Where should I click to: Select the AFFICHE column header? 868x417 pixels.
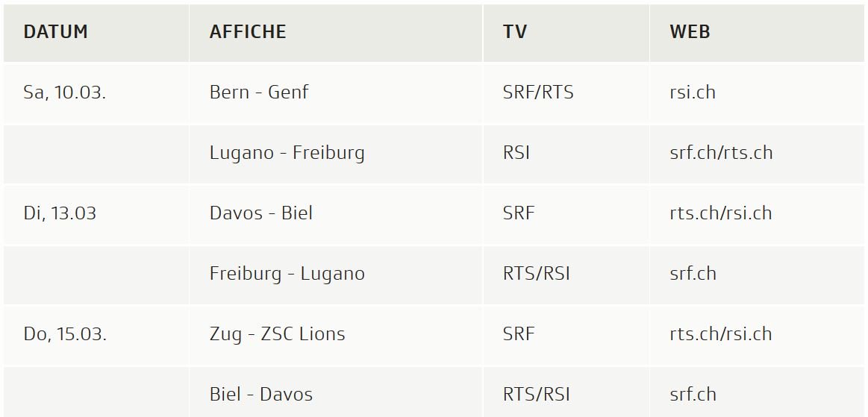(248, 32)
